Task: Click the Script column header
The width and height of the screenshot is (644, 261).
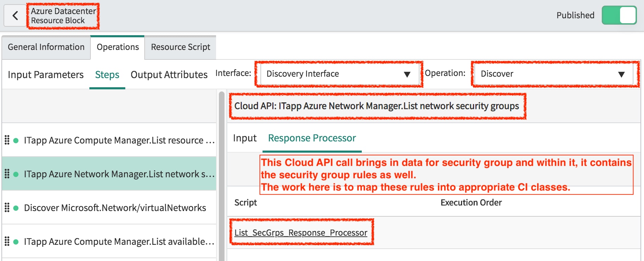Action: (x=246, y=202)
